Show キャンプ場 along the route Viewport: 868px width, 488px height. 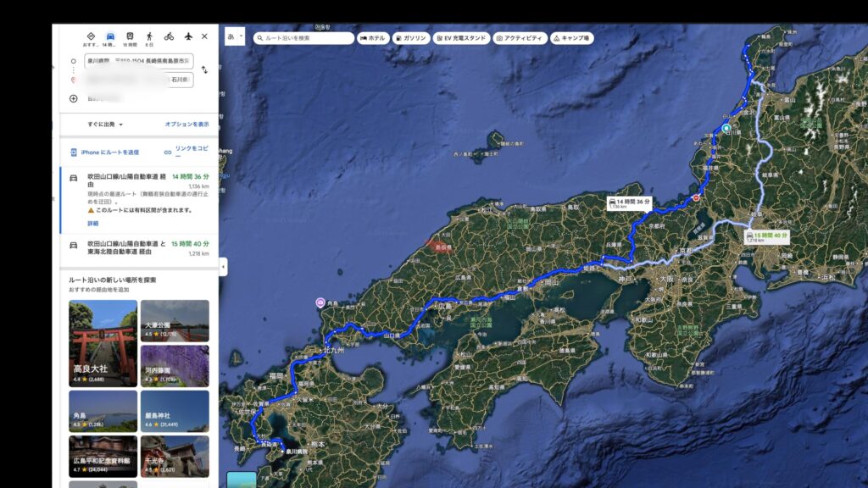point(572,38)
